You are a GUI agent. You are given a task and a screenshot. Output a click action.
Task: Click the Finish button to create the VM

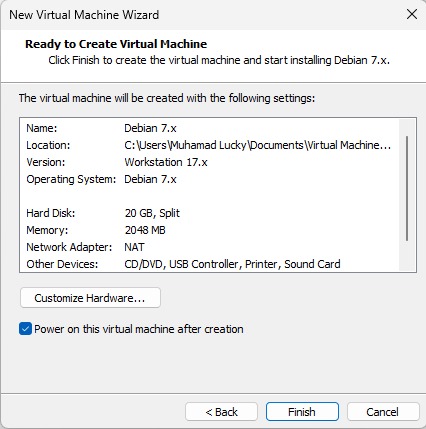click(x=302, y=412)
